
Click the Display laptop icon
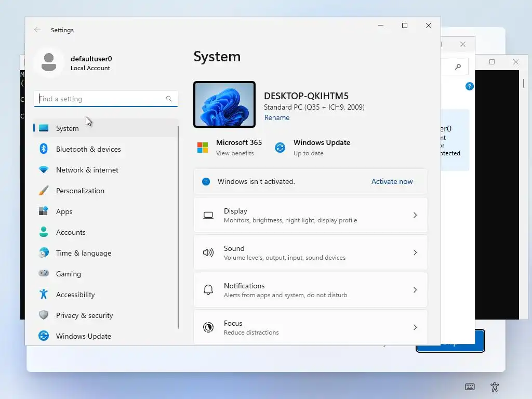click(x=208, y=215)
